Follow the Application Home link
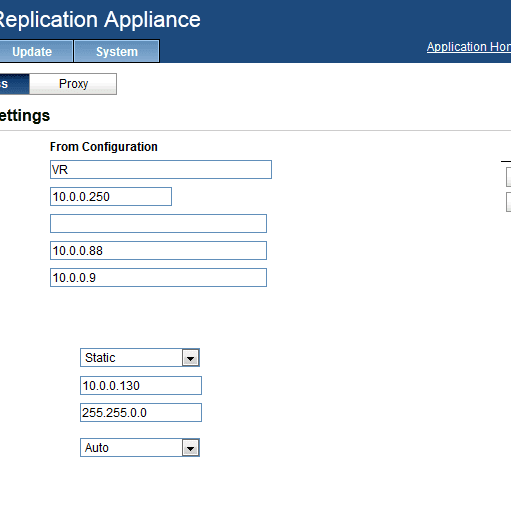This screenshot has height=511, width=511. pos(469,47)
